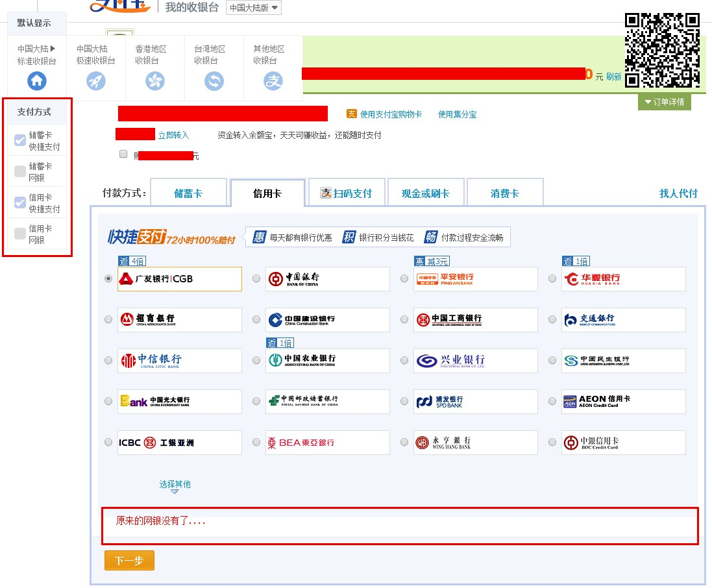Choose the other regions cashier Alipay icon
The image size is (712, 588).
tap(273, 81)
